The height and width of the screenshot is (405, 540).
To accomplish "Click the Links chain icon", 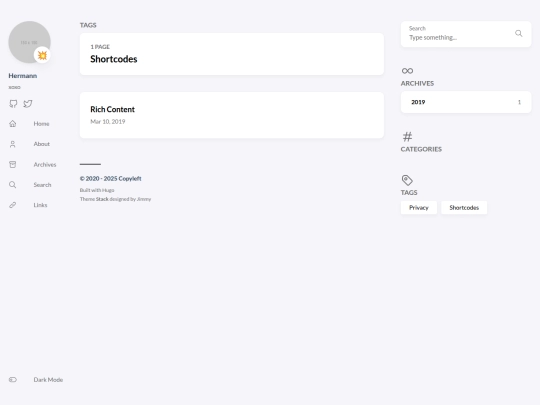I will point(13,205).
